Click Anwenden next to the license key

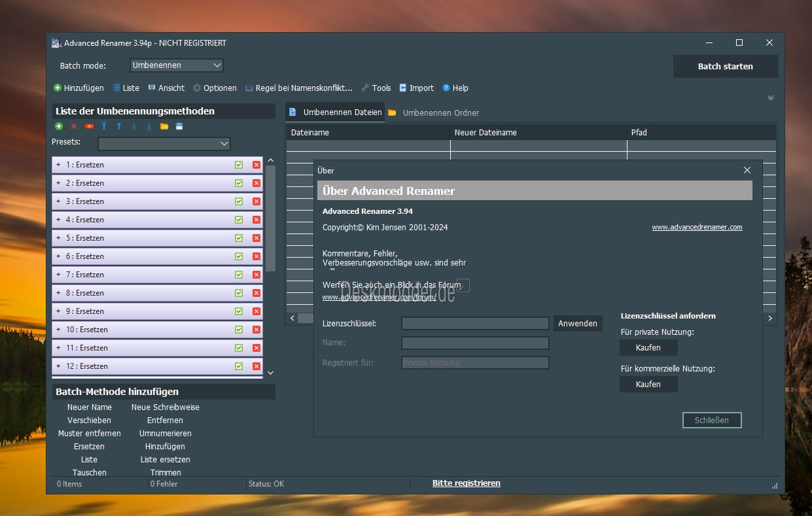[578, 323]
